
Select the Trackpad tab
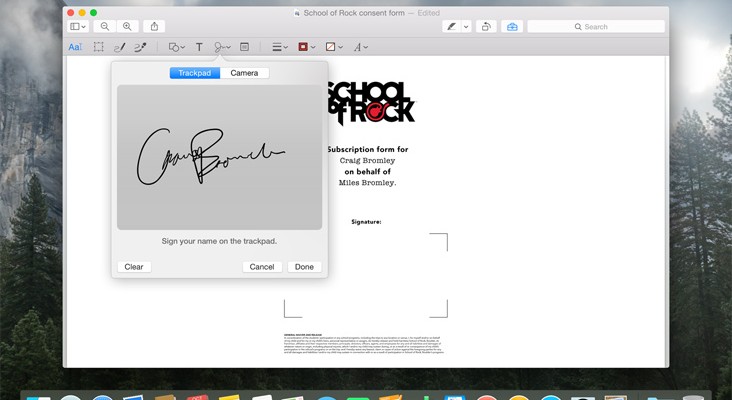click(194, 73)
